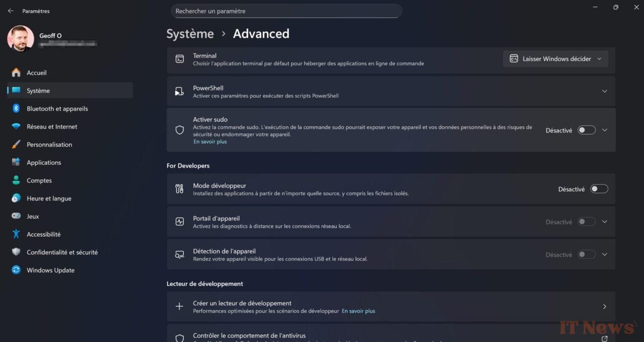Turn on the Mode développeur switch
644x342 pixels.
click(x=599, y=189)
